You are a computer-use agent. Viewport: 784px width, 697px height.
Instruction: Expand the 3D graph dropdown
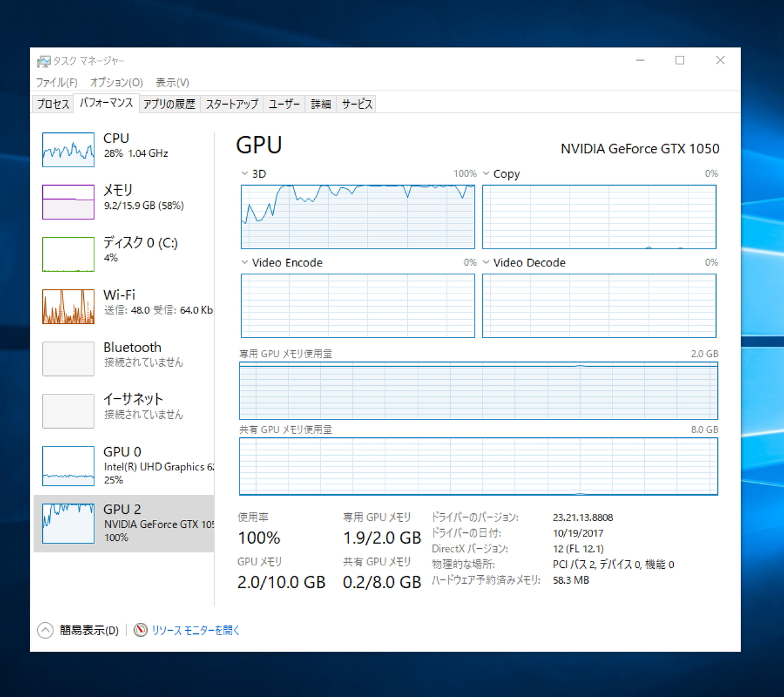244,173
